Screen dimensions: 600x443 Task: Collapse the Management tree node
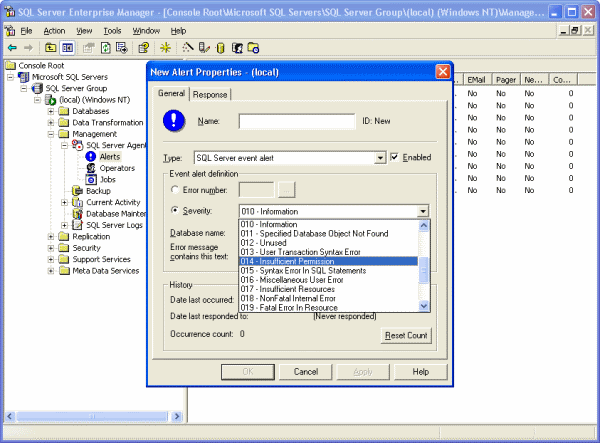click(x=51, y=134)
